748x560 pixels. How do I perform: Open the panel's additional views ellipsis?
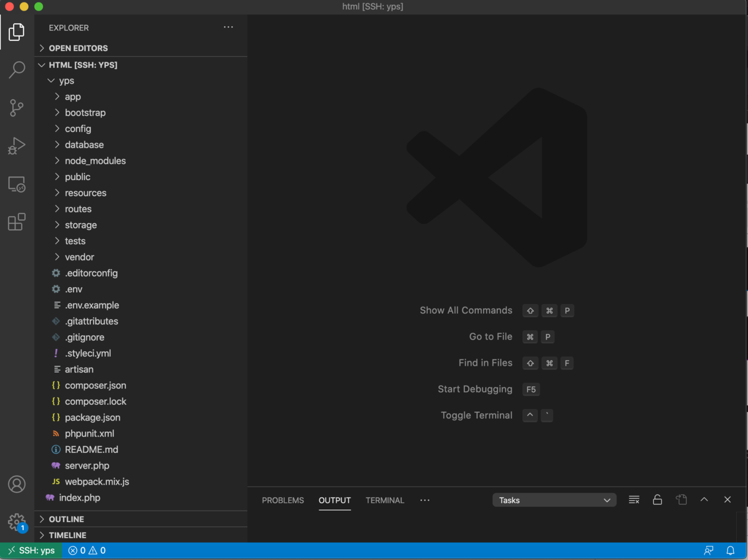coord(425,500)
